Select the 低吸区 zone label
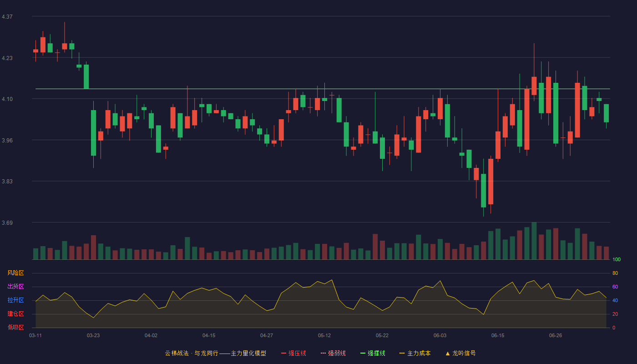637x364 pixels. pyautogui.click(x=15, y=328)
